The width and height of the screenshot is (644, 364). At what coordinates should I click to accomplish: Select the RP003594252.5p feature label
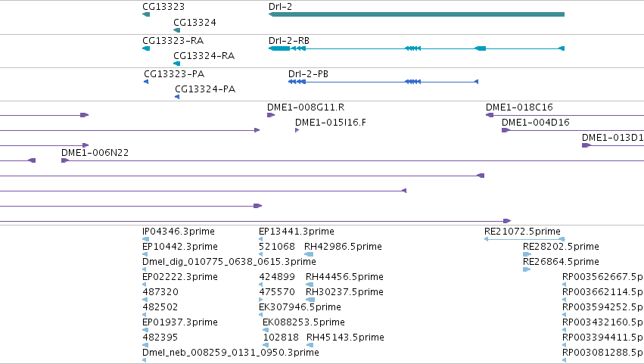[602, 307]
